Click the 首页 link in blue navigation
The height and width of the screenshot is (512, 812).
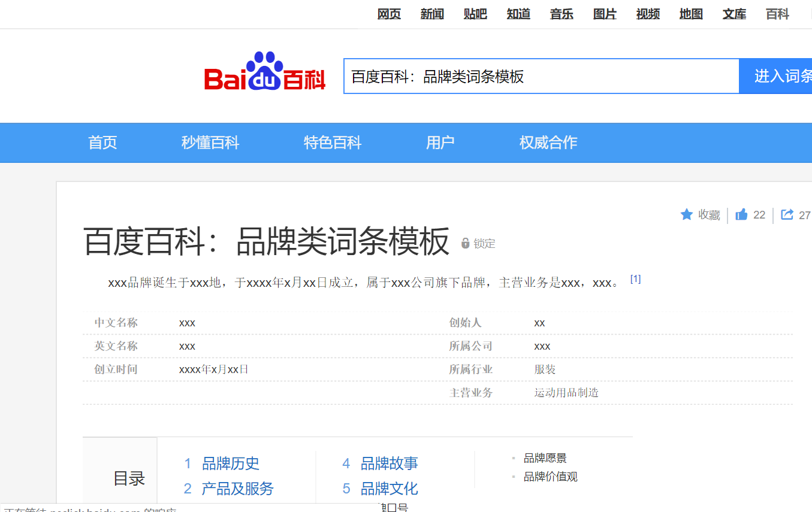[102, 143]
